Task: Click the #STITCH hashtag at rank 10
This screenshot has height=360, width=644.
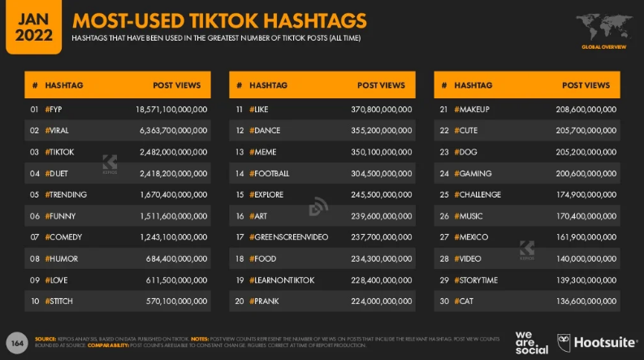Action: click(x=58, y=301)
